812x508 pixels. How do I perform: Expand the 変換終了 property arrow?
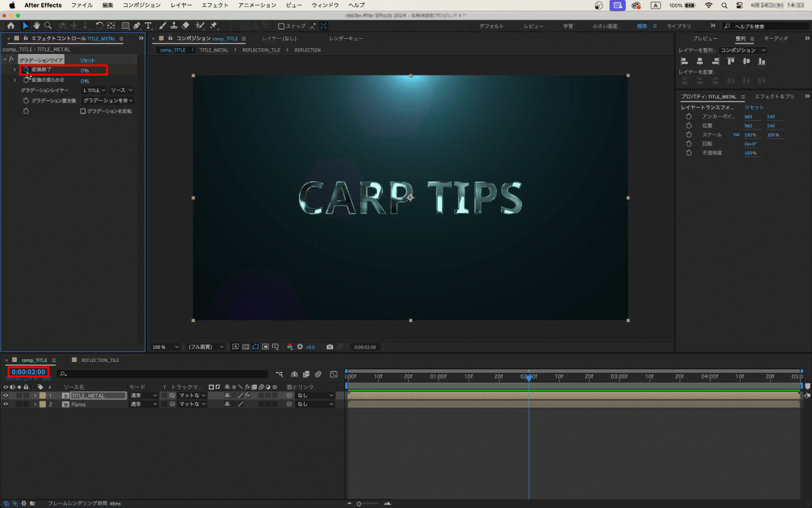[15, 70]
